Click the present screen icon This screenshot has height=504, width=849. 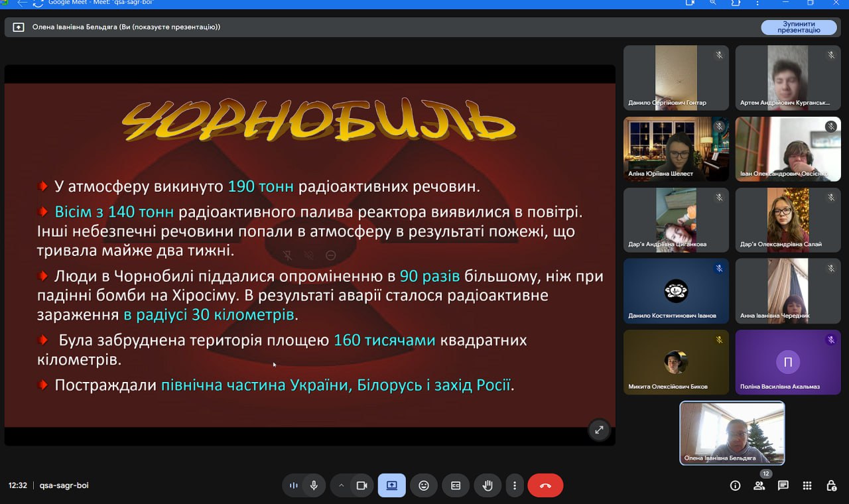click(x=391, y=485)
